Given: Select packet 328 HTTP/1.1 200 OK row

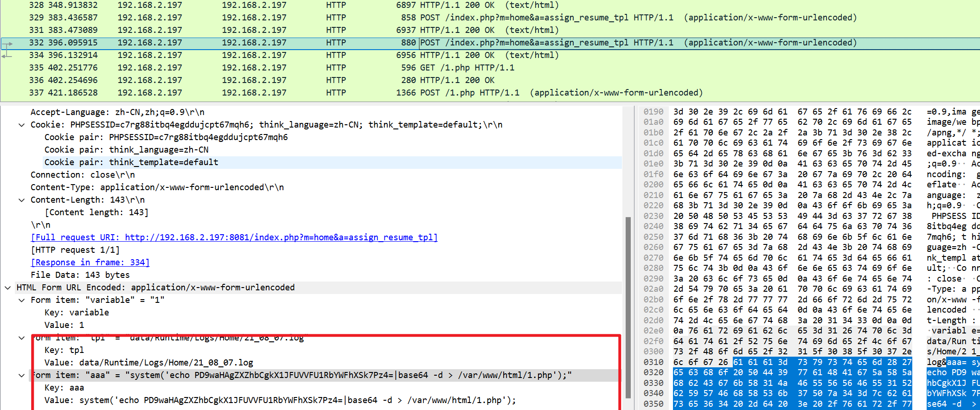Looking at the screenshot, I should pyautogui.click(x=490, y=5).
